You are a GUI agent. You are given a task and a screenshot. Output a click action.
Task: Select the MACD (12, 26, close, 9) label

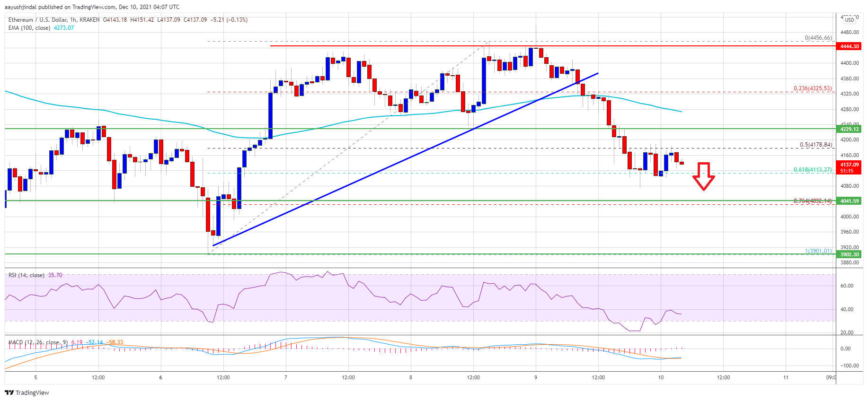click(x=38, y=342)
